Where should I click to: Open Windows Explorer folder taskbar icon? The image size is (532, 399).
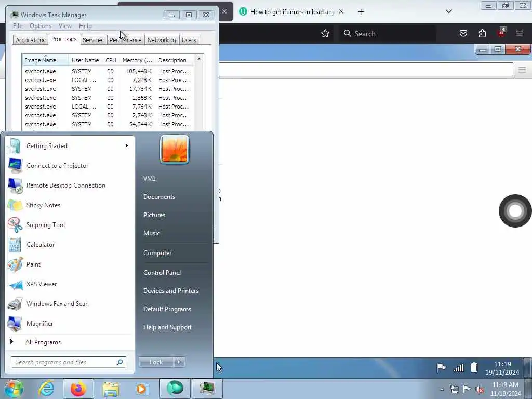(x=111, y=389)
